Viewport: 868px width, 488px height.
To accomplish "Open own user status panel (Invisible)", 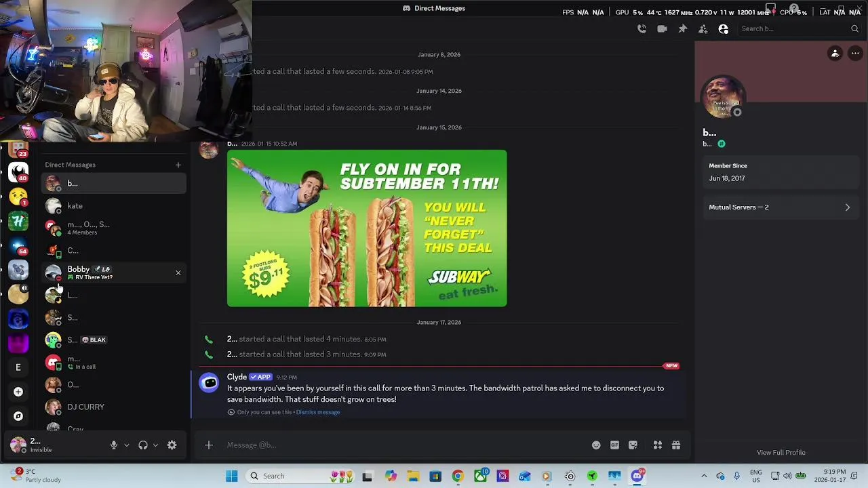I will tap(54, 445).
